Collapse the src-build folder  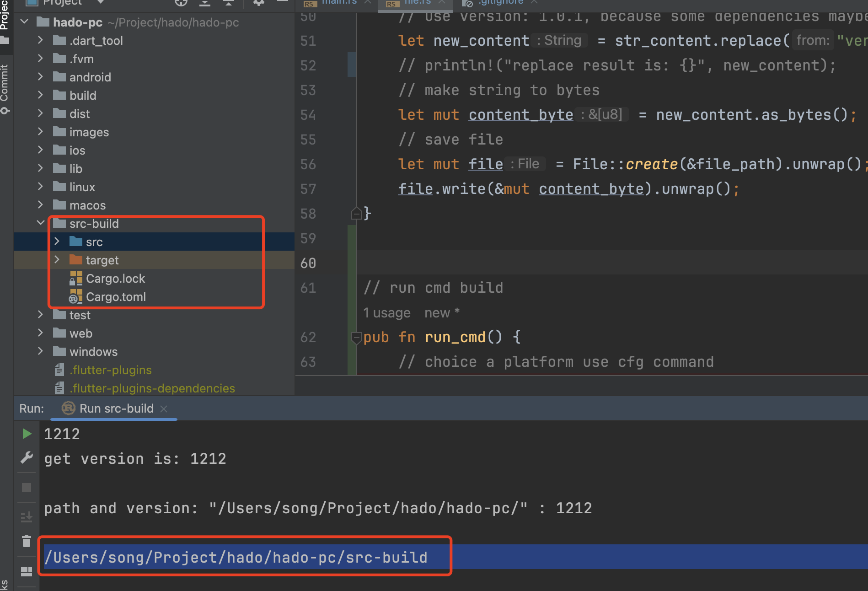[x=40, y=223]
